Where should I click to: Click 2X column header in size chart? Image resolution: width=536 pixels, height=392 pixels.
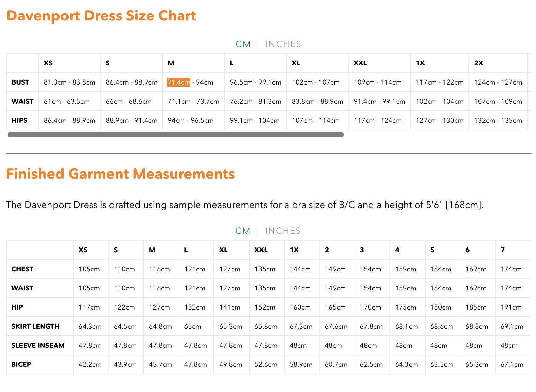(479, 63)
